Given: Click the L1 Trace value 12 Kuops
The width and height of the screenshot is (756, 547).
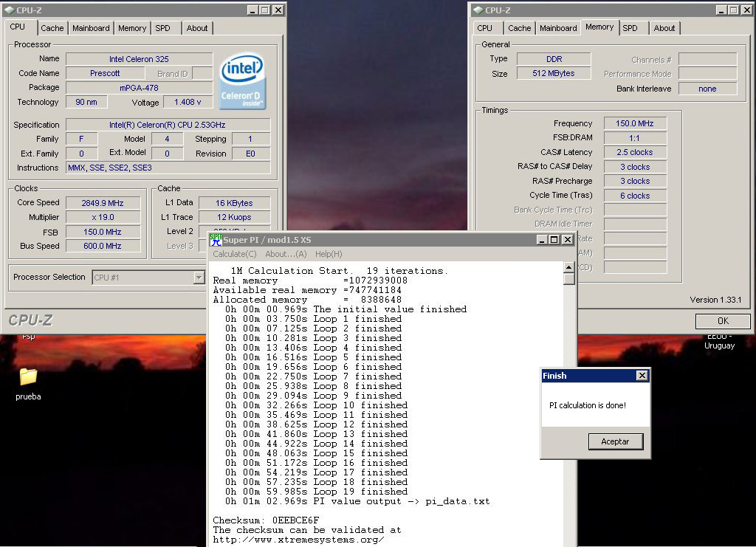Looking at the screenshot, I should click(234, 217).
